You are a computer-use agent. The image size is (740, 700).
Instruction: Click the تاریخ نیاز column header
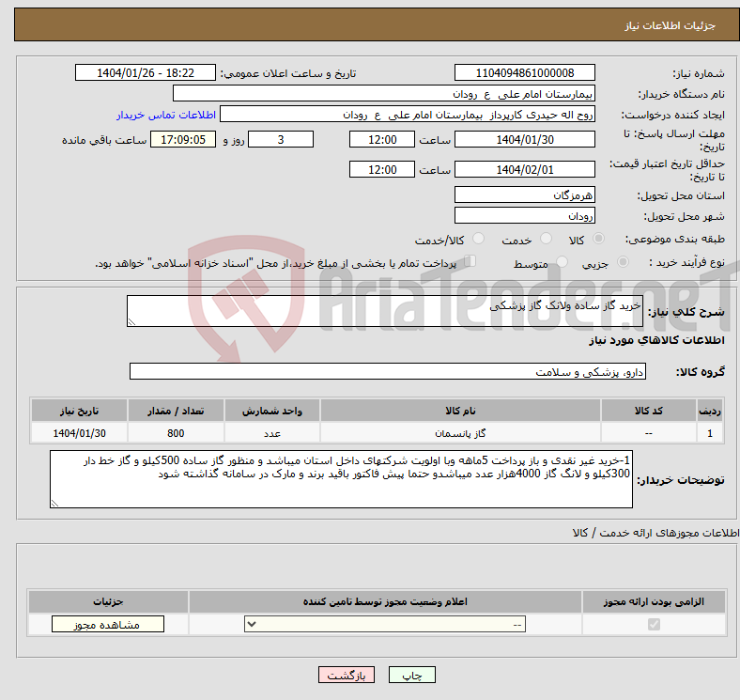click(x=79, y=411)
